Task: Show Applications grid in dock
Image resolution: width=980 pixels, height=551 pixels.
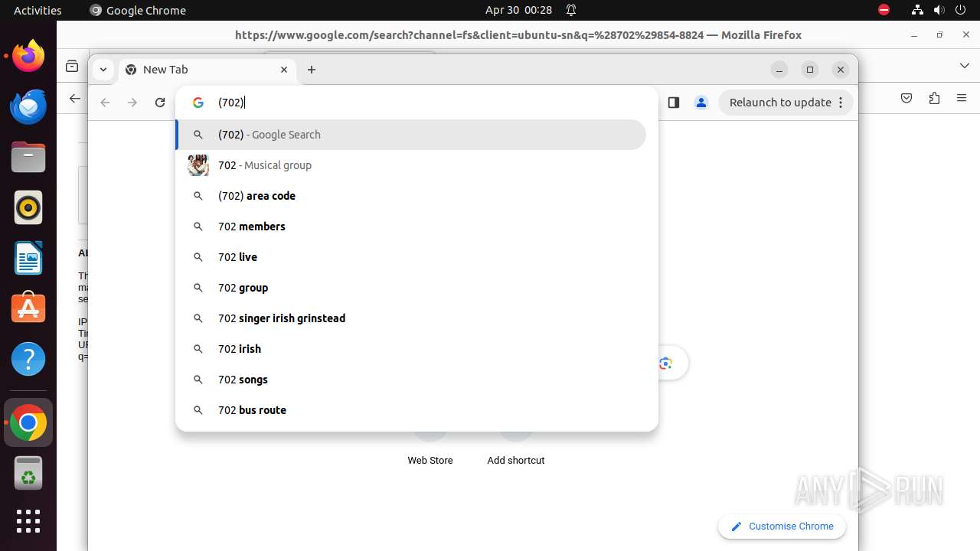Action: (28, 521)
